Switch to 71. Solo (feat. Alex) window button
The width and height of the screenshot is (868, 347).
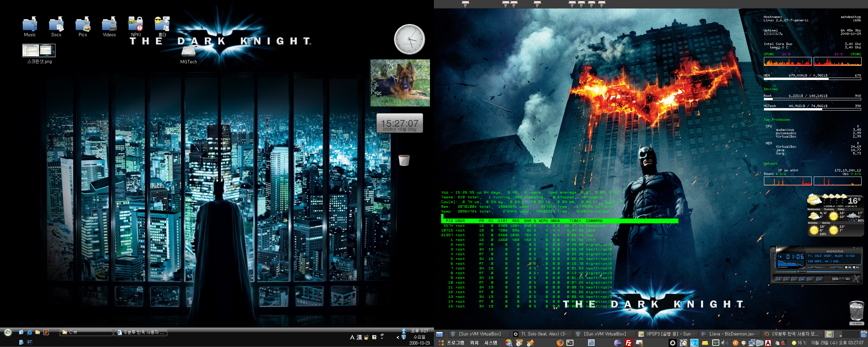[541, 334]
